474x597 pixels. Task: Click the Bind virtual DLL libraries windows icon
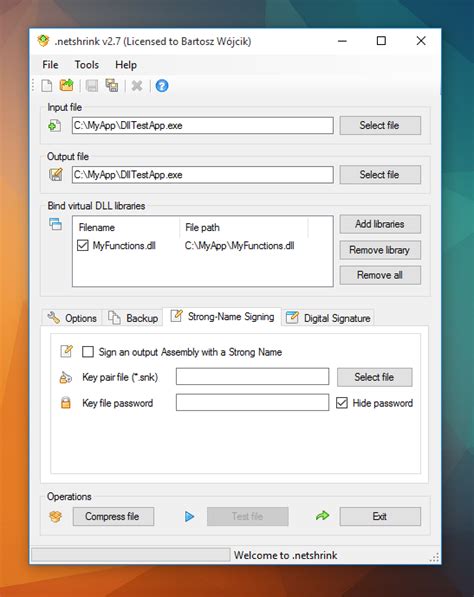(x=56, y=224)
